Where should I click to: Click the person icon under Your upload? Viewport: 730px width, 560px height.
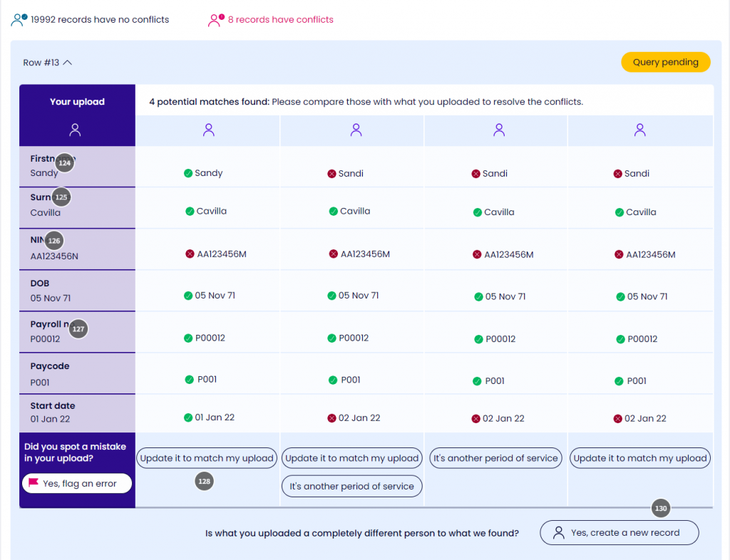(x=76, y=130)
